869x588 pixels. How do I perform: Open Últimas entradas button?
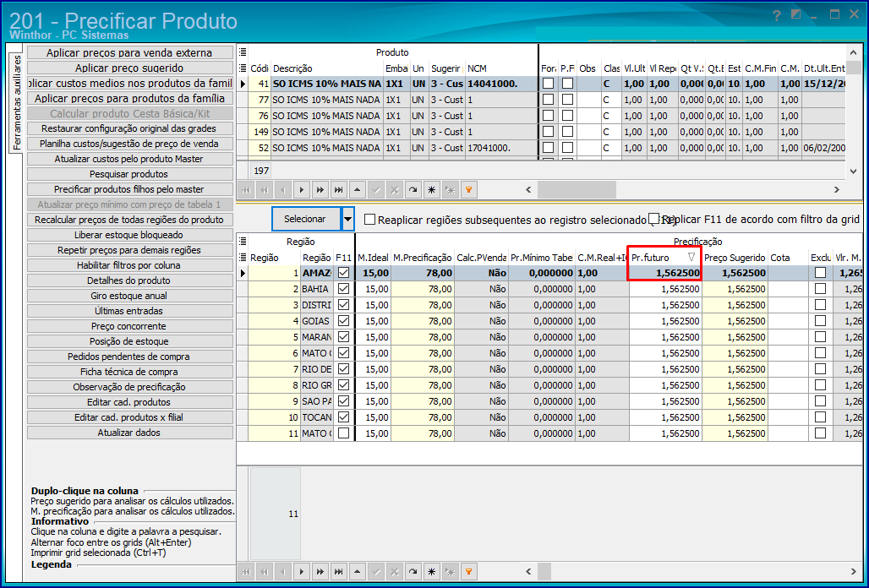click(x=129, y=311)
